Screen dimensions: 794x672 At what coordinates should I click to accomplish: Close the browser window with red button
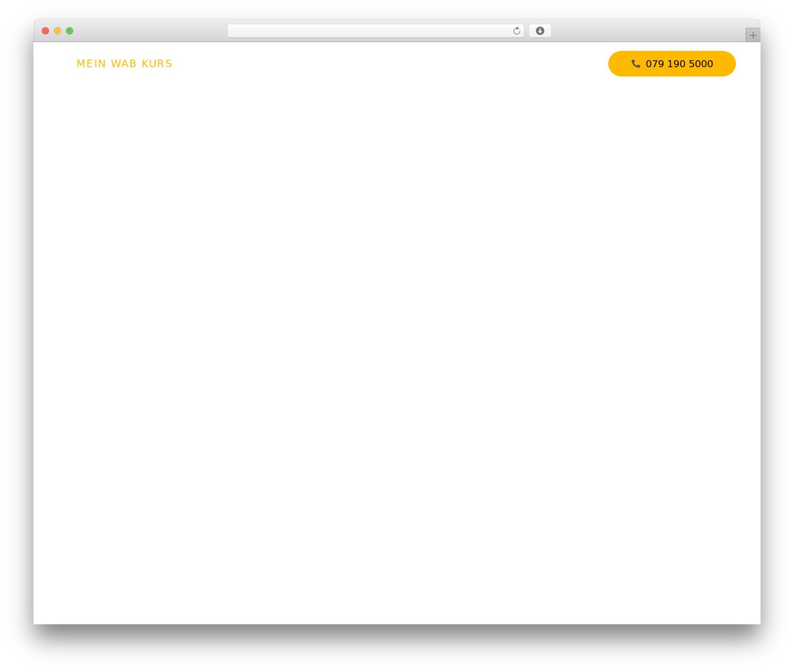[x=45, y=31]
